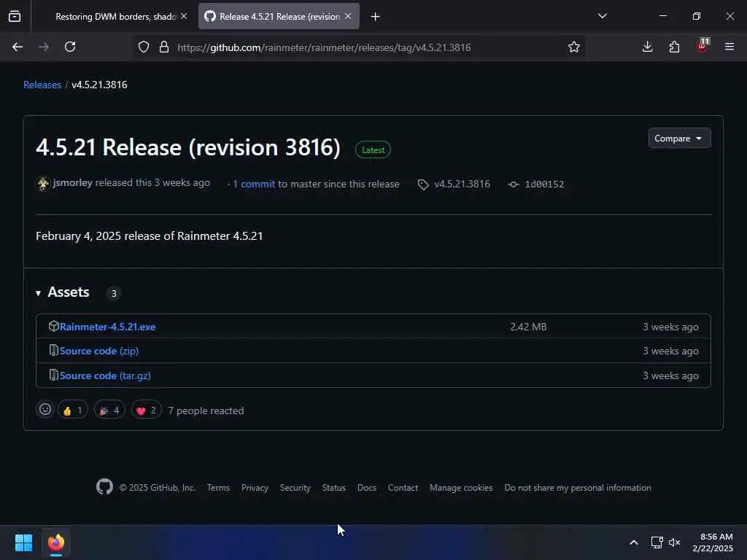This screenshot has height=560, width=747.
Task: Open jsmorley's avatar image
Action: pos(43,183)
